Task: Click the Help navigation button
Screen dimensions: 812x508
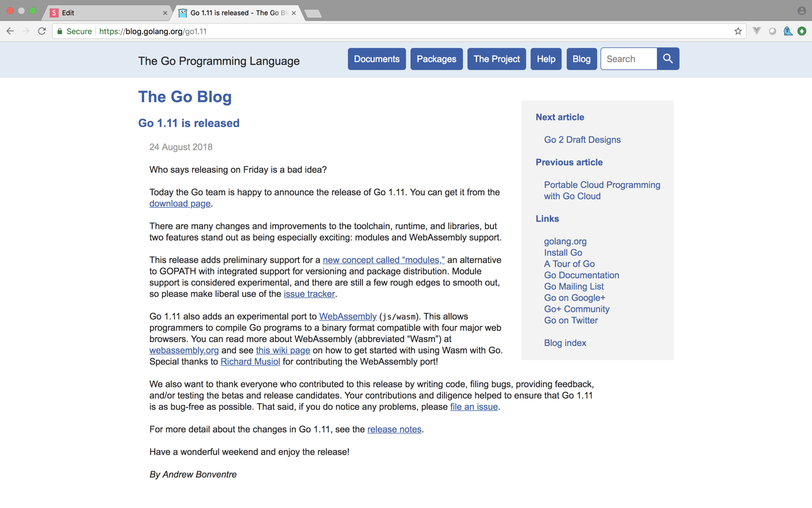Action: click(545, 59)
